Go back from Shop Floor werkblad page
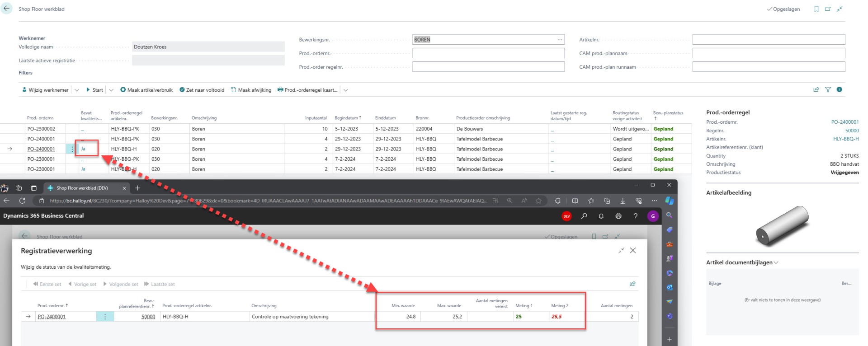Image resolution: width=868 pixels, height=346 pixels. click(x=6, y=9)
